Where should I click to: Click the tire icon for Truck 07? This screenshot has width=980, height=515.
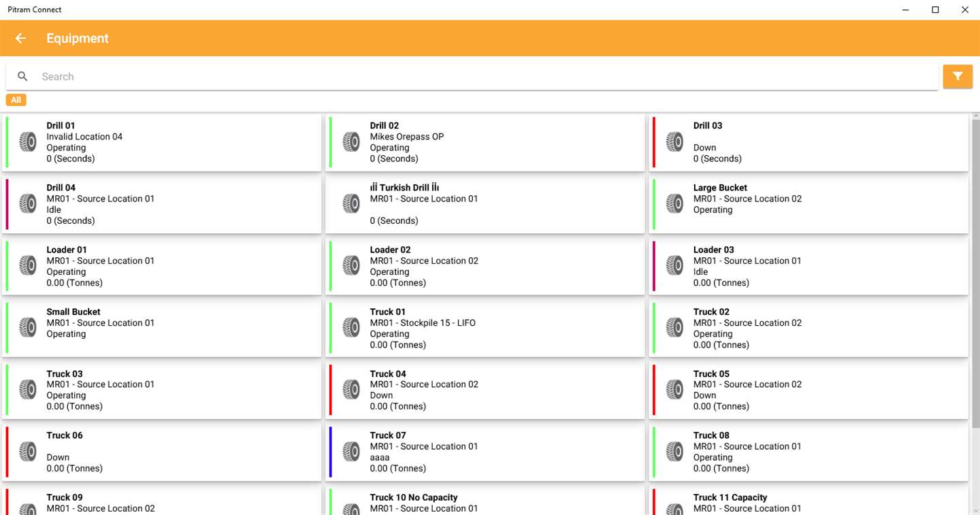pyautogui.click(x=351, y=451)
